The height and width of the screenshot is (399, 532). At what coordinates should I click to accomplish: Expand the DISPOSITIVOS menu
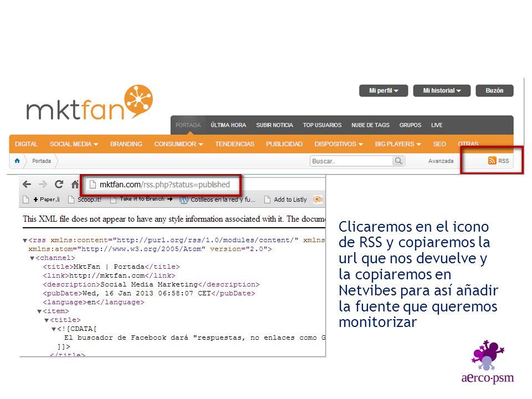click(x=339, y=144)
